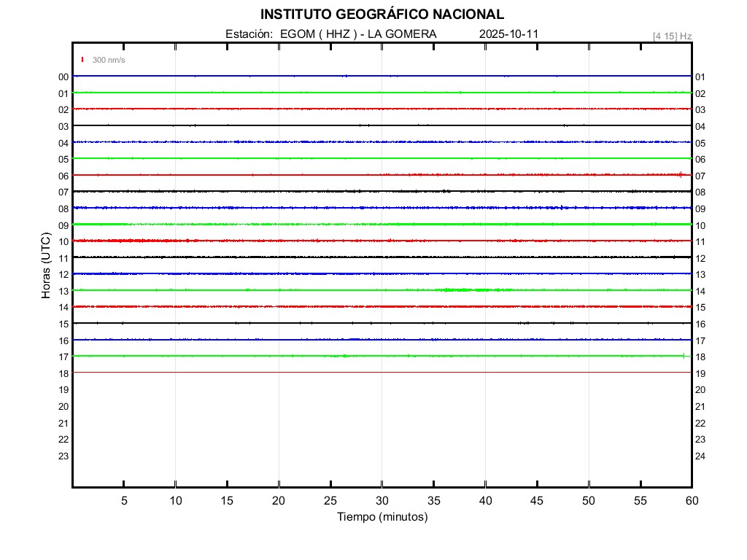Click the date 2025-10-11 in the header
Screen dimensions: 747x560
[x=509, y=34]
